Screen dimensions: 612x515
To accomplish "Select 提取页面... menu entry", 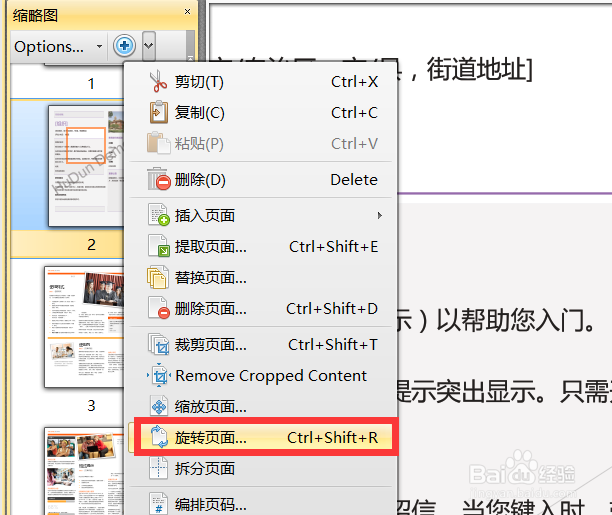I will click(261, 246).
